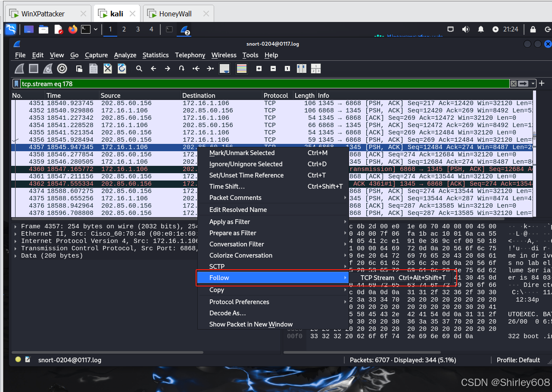Toggle auto-scroll during live capture
This screenshot has width=552, height=392.
225,68
